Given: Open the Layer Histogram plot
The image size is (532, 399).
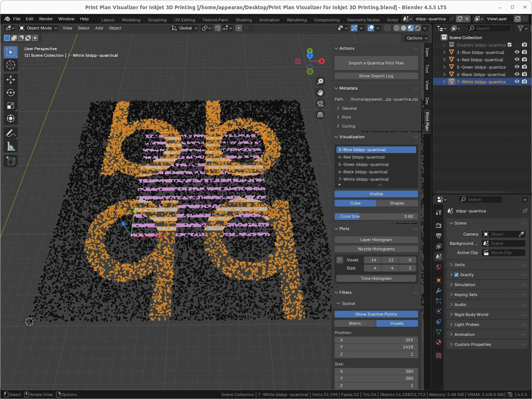Looking at the screenshot, I should click(x=376, y=240).
